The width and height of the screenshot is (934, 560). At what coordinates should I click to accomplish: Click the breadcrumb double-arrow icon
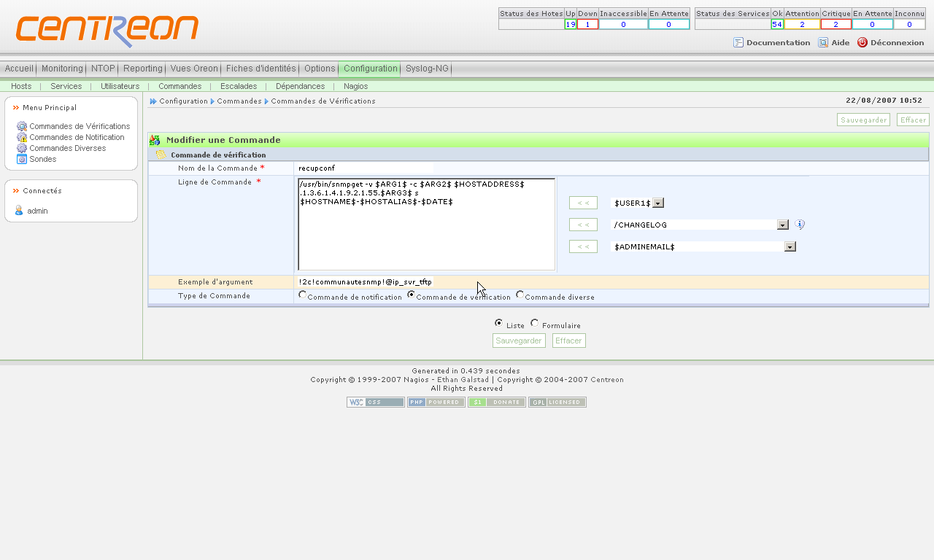153,101
